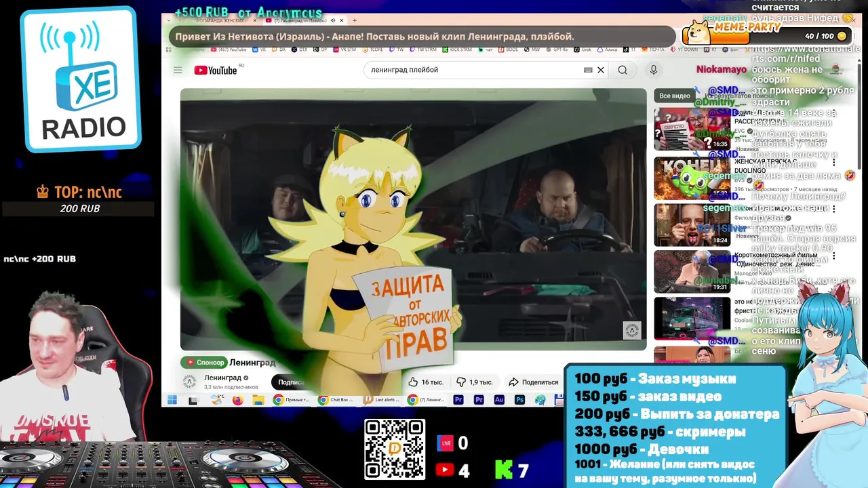
Task: Open the YouTube hamburger guide menu
Action: click(x=178, y=70)
